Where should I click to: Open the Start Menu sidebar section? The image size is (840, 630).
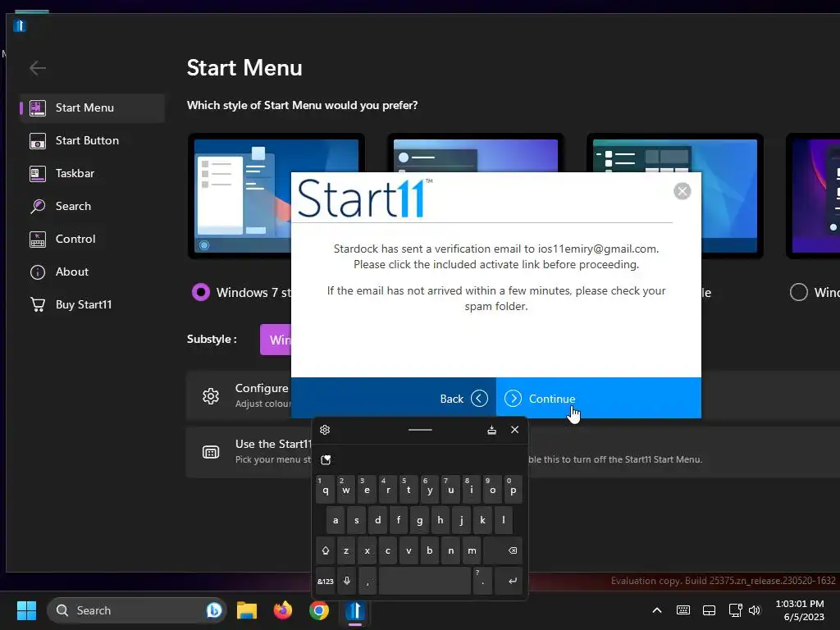click(x=92, y=107)
